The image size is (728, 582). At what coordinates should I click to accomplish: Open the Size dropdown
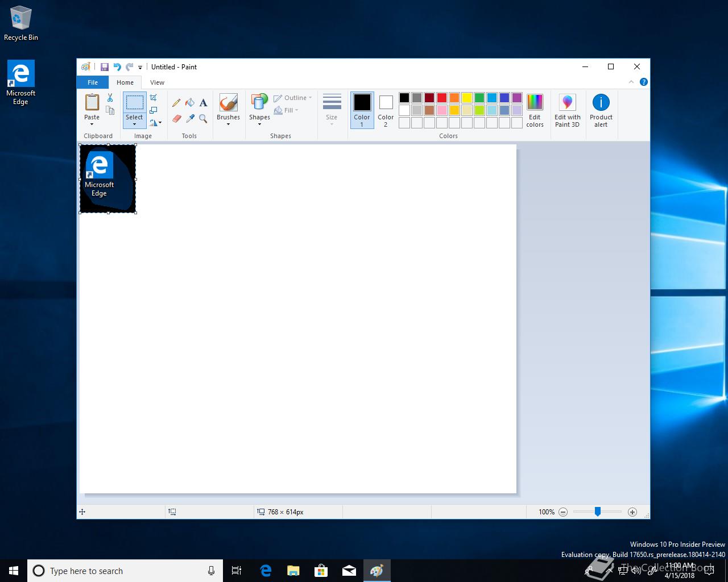coord(332,110)
